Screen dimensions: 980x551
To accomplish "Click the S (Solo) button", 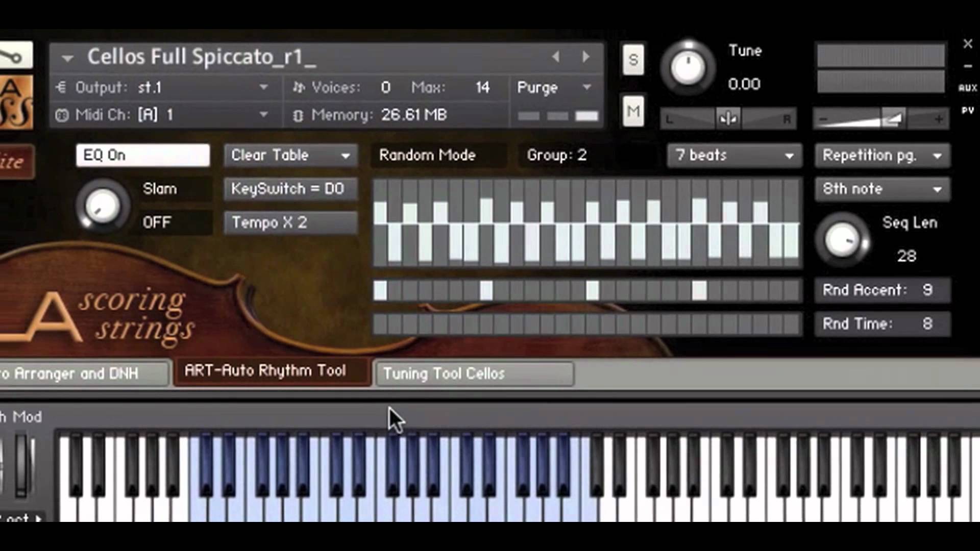I will coord(632,59).
